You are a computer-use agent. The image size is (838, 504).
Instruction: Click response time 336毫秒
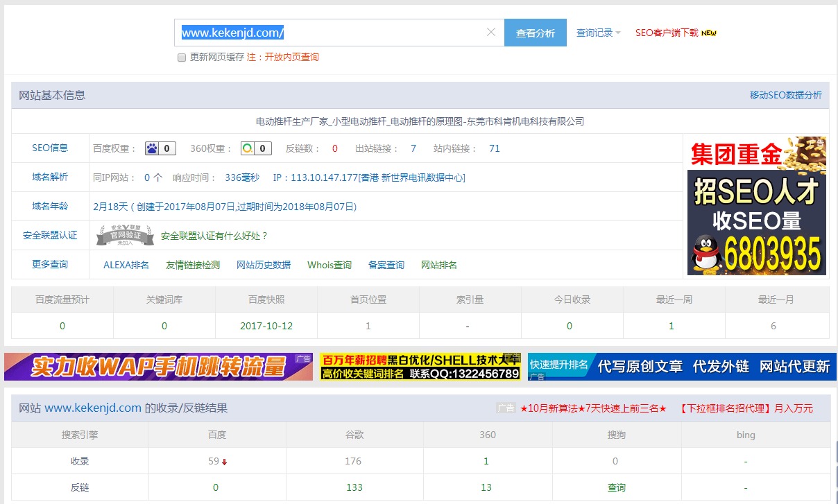point(242,177)
